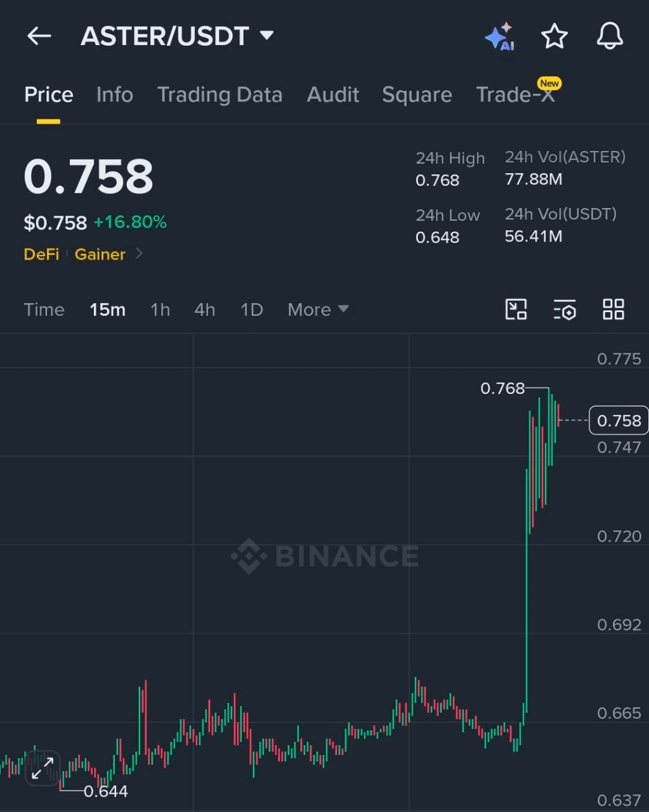
Task: Tap the 24h Vol(USDT) 56.41M value
Action: coord(534,236)
